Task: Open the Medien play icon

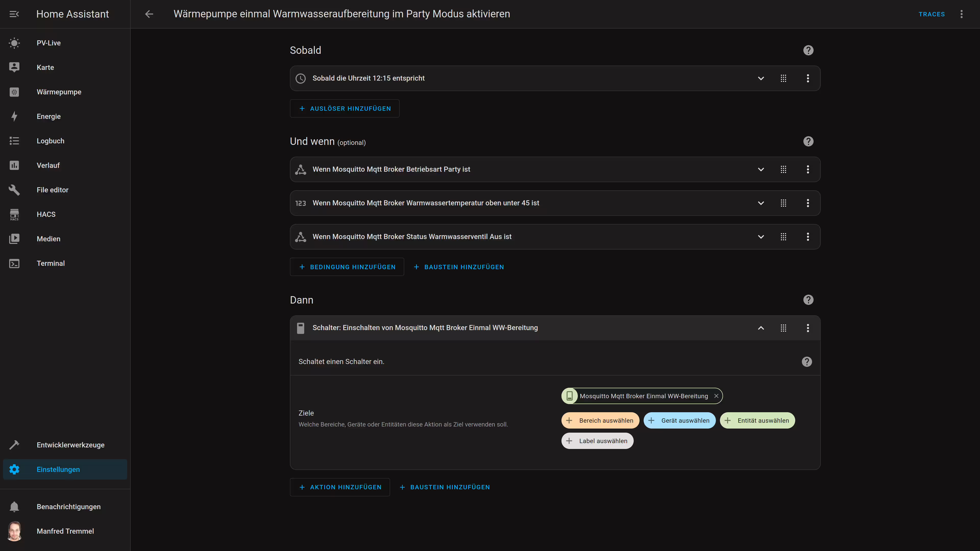Action: [14, 239]
